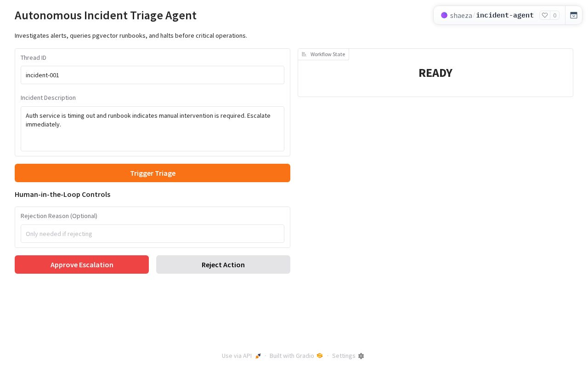Open the shaeza profile link
Screen dimensions: 588x368
click(x=461, y=15)
